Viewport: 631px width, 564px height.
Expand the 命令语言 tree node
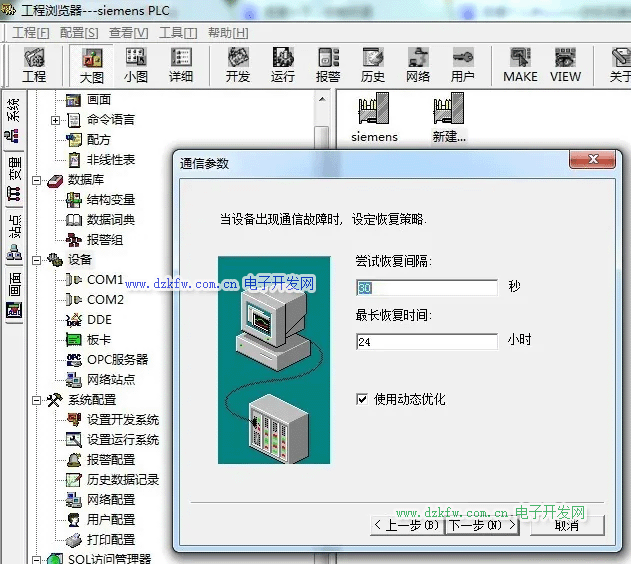pos(56,120)
